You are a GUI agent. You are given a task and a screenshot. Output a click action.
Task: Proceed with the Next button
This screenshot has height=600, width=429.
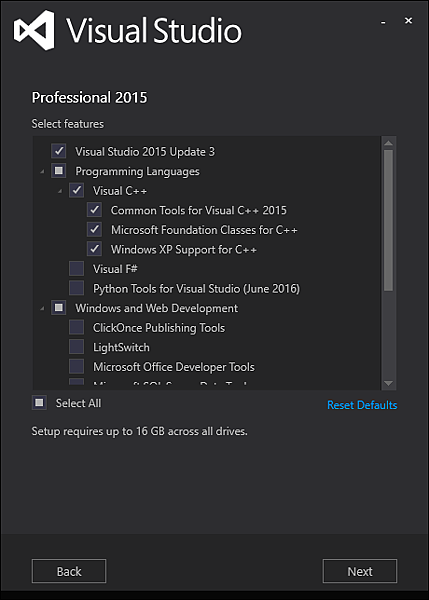tap(360, 571)
